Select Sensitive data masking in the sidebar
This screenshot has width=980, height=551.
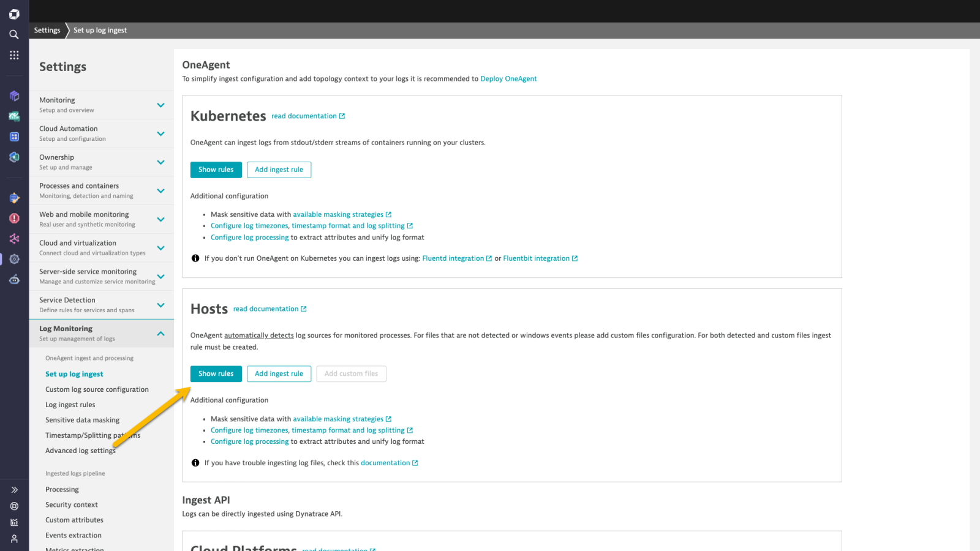[x=82, y=420]
